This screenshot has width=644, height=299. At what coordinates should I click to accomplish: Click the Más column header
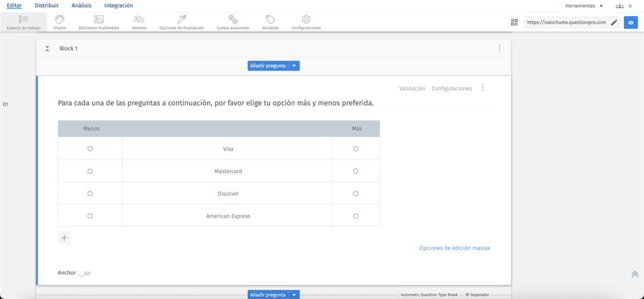(x=357, y=128)
